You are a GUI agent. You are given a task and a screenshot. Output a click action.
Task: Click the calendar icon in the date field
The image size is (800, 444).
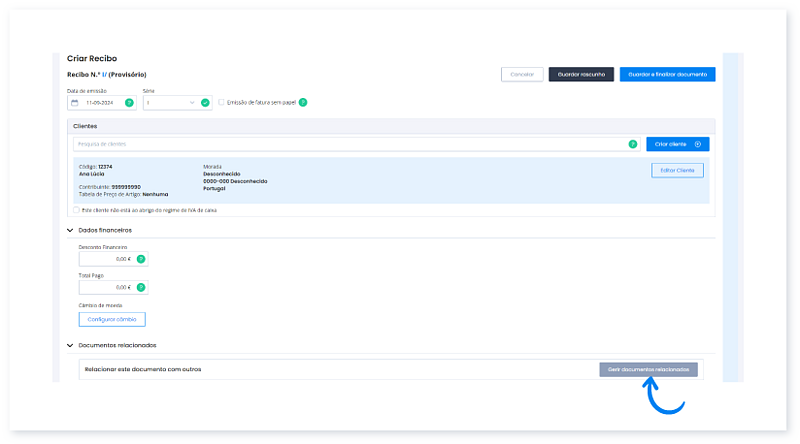[75, 102]
